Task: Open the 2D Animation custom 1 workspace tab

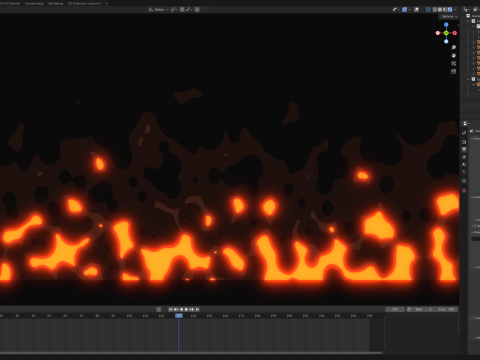Action: [84, 3]
